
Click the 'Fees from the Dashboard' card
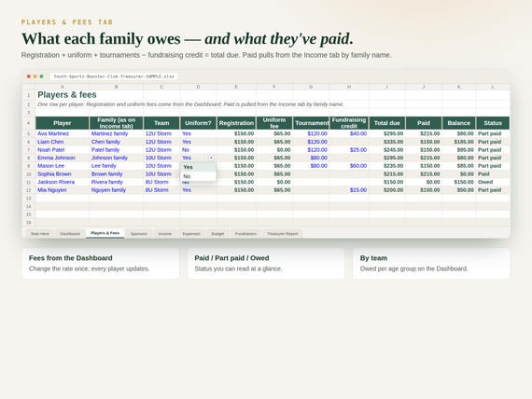coord(101,264)
